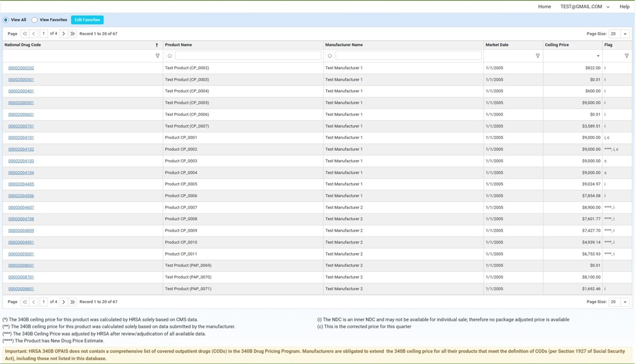The width and height of the screenshot is (636, 364).
Task: Navigate to Home
Action: (544, 7)
